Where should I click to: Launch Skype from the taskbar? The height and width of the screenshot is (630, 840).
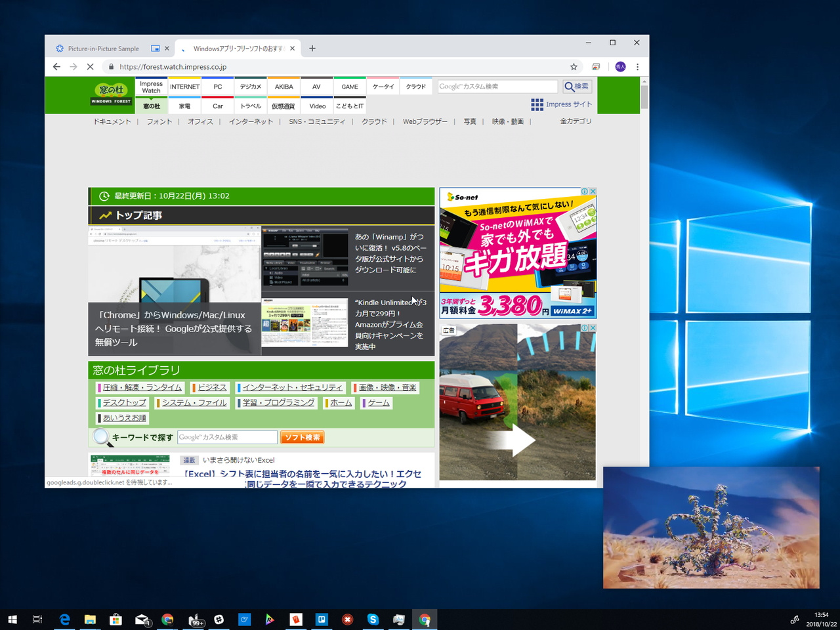click(373, 619)
